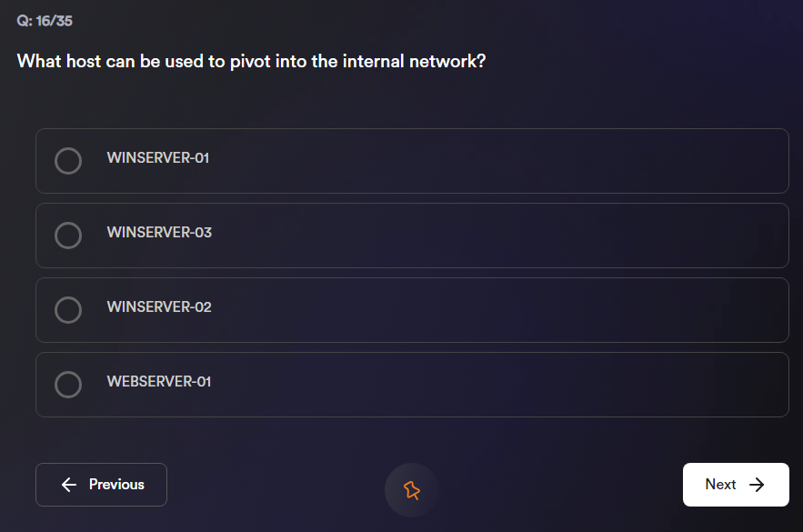Click the question counter Q: 16/35
Viewport: 803px width, 532px height.
(45, 21)
